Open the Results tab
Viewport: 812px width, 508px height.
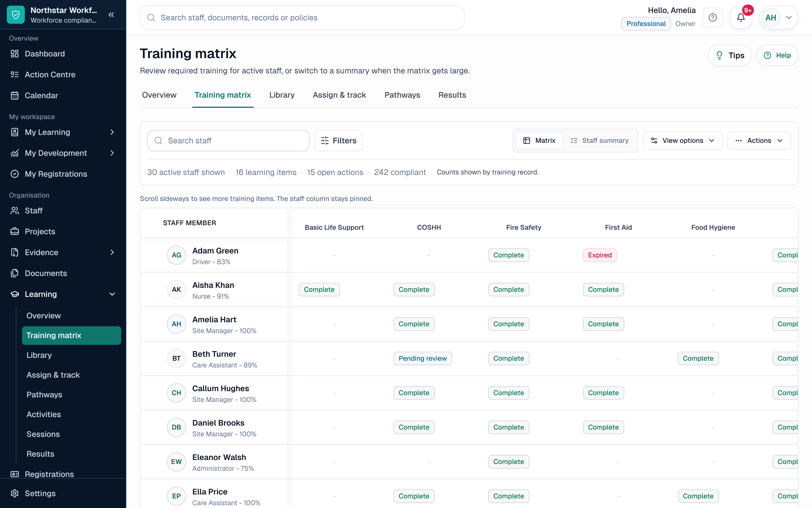[452, 95]
